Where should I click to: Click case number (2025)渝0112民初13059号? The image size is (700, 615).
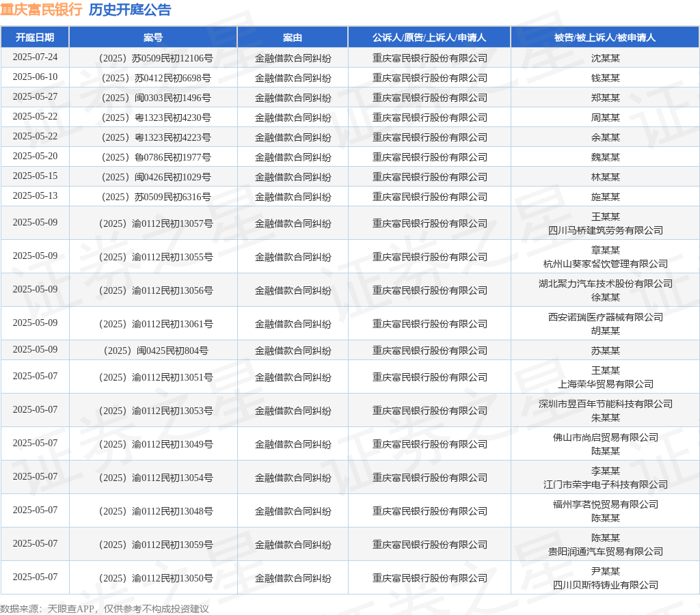coord(155,545)
